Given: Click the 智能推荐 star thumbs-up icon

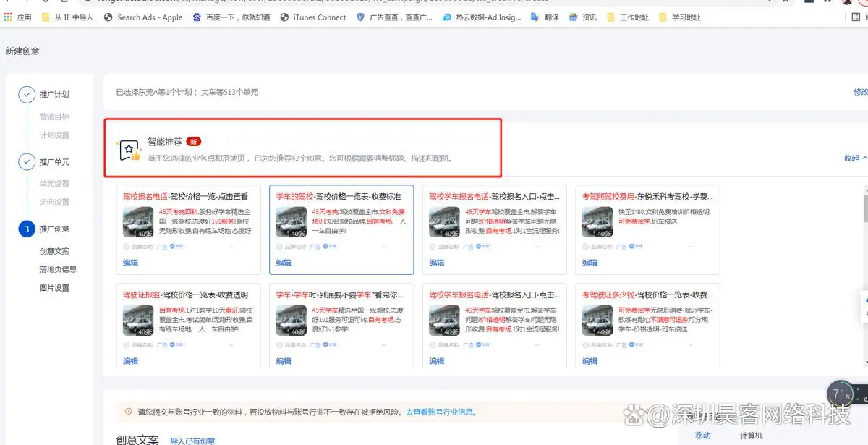Looking at the screenshot, I should pyautogui.click(x=129, y=151).
